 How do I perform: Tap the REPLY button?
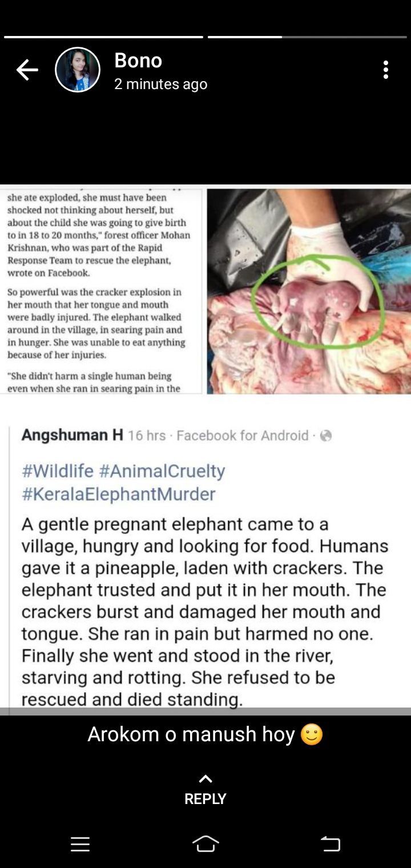(x=205, y=798)
